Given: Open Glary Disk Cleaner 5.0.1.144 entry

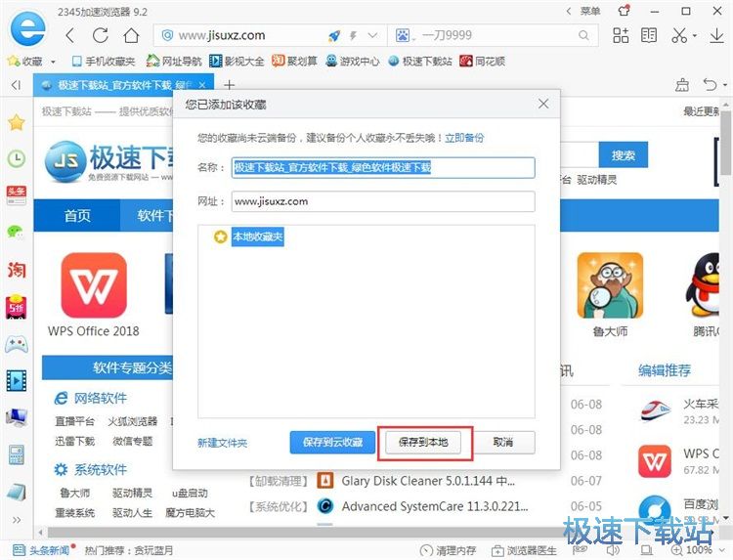Looking at the screenshot, I should click(428, 481).
